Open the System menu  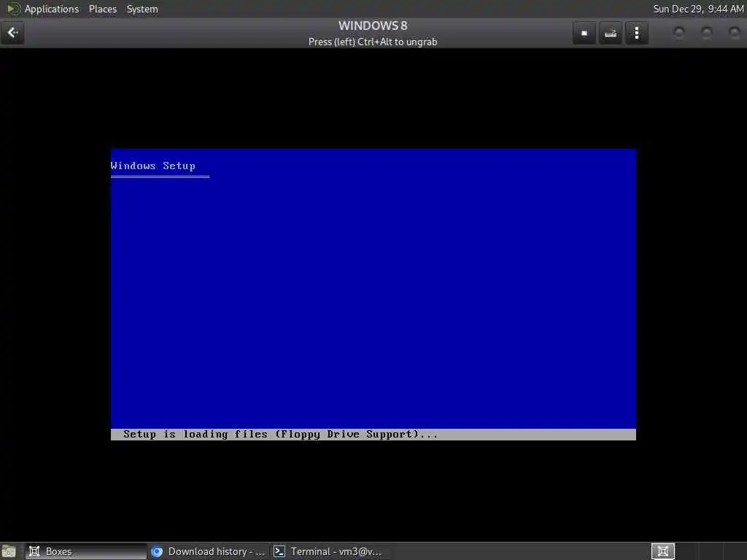(142, 9)
